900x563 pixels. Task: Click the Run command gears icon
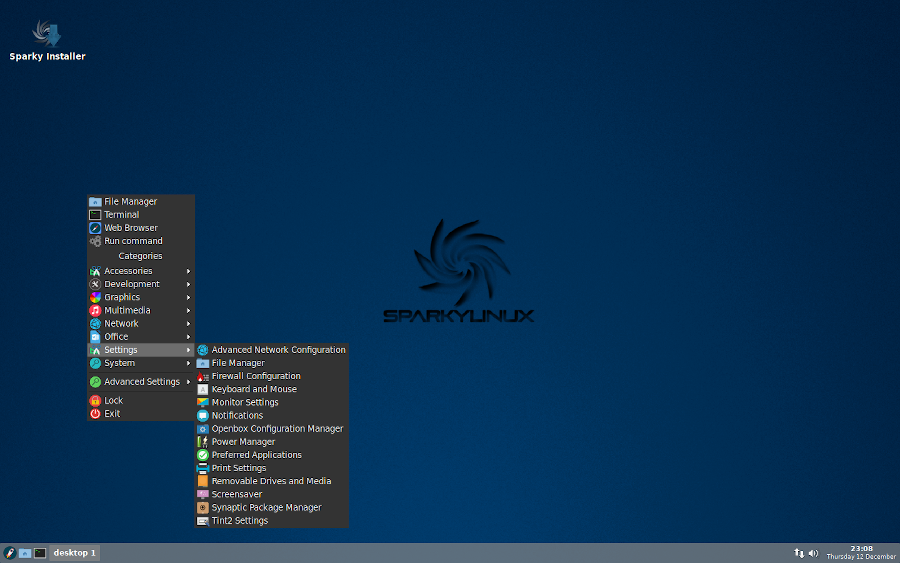(x=95, y=241)
